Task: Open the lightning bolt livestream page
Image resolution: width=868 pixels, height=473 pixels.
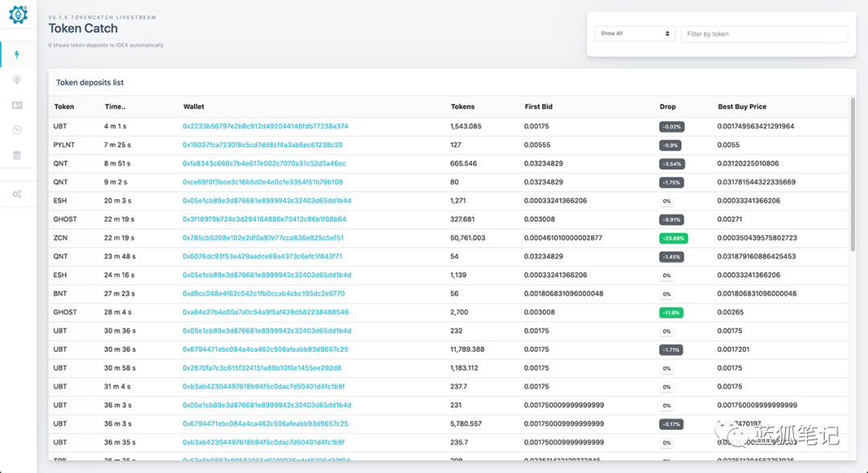Action: (x=18, y=55)
